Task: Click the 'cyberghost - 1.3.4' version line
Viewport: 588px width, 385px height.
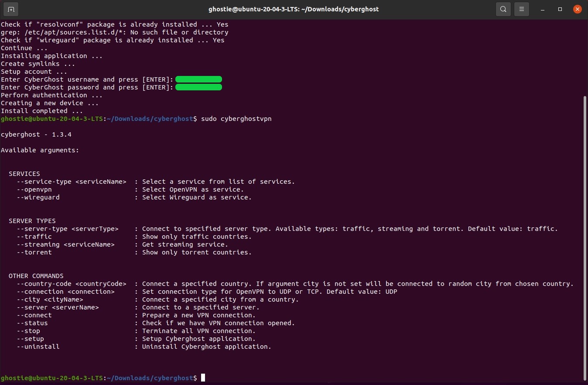Action: pos(36,134)
